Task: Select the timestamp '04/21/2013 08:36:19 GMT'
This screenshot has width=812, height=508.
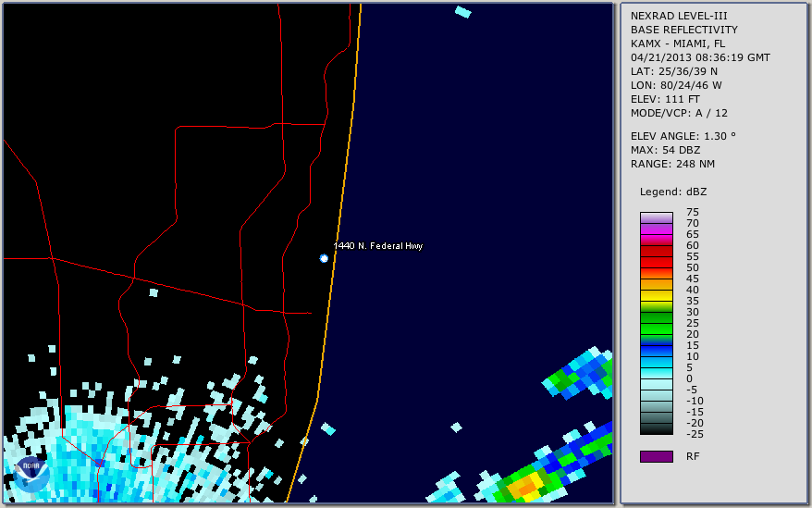Action: (700, 57)
